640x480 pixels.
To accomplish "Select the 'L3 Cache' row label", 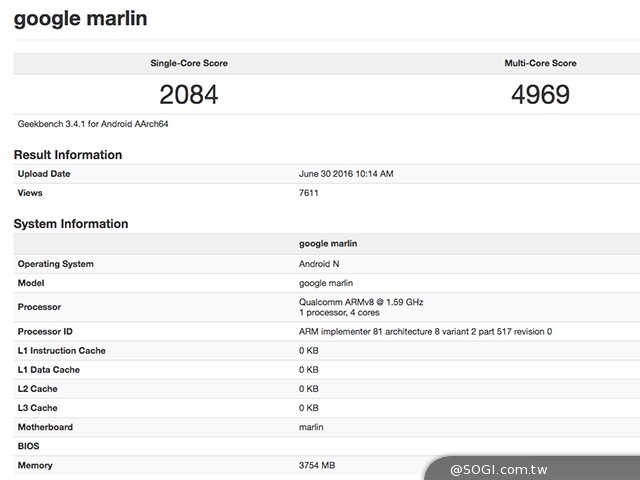I will pyautogui.click(x=38, y=408).
